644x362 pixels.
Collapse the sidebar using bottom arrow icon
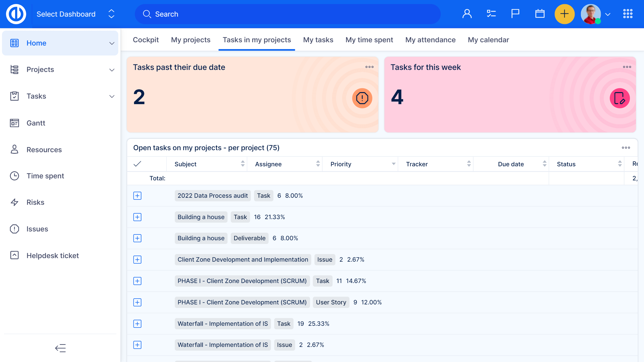(60, 348)
